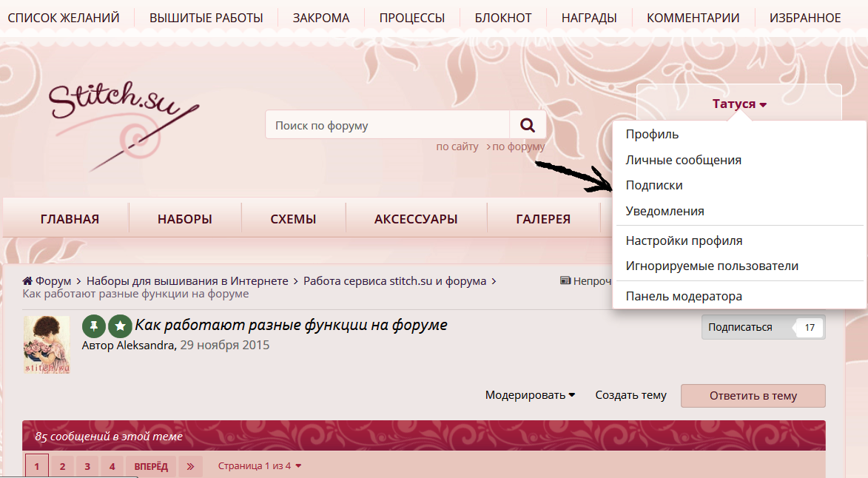
Task: Open the Модерировать dropdown
Action: [x=530, y=395]
